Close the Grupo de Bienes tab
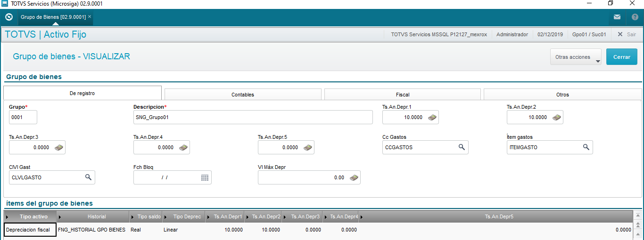This screenshot has height=240, width=644. pos(90,16)
